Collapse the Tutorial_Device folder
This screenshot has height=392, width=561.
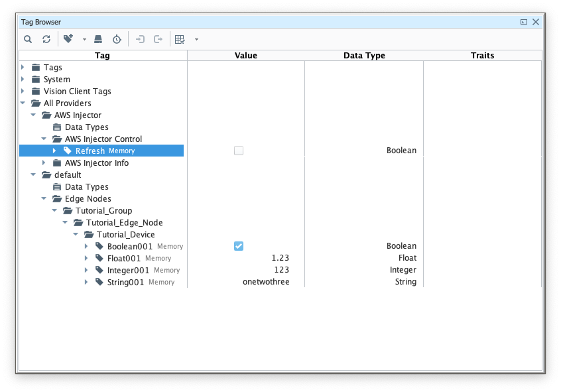point(76,234)
